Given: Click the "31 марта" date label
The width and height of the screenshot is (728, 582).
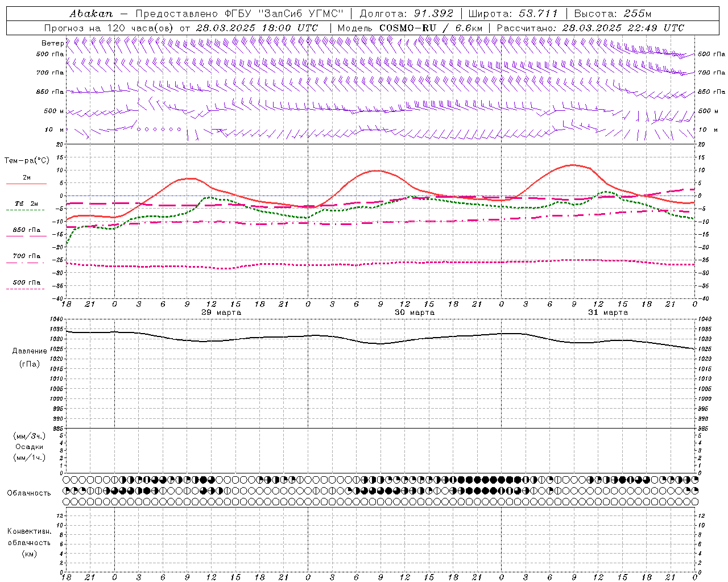Looking at the screenshot, I should tap(608, 313).
